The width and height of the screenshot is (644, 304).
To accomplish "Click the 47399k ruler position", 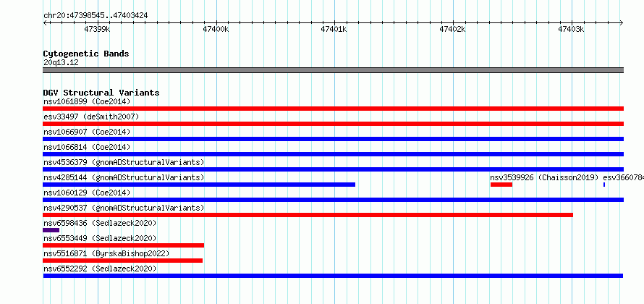I will click(x=98, y=29).
